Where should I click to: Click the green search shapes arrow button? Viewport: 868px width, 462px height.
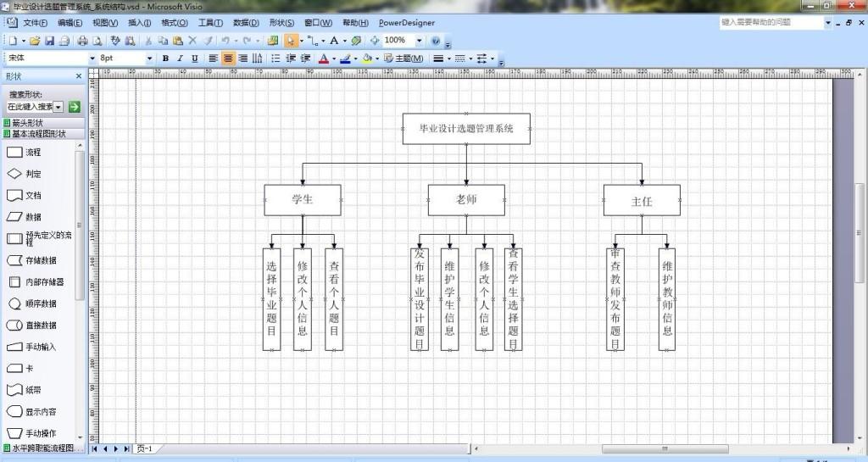(x=74, y=107)
